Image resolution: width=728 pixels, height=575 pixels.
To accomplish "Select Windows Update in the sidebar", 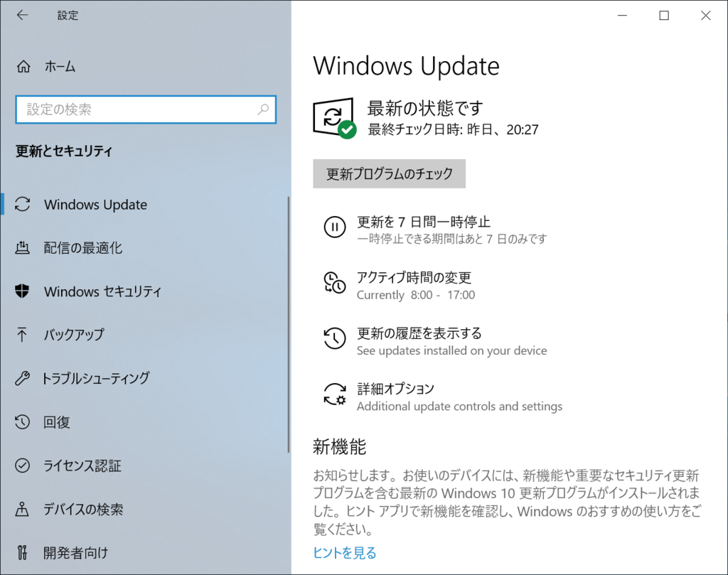I will click(96, 205).
